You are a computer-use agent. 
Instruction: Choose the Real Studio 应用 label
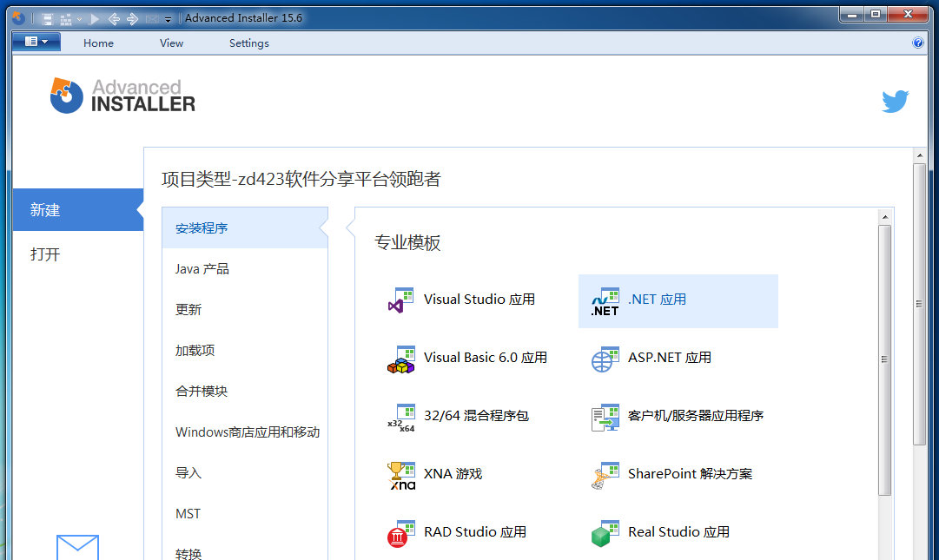(678, 532)
